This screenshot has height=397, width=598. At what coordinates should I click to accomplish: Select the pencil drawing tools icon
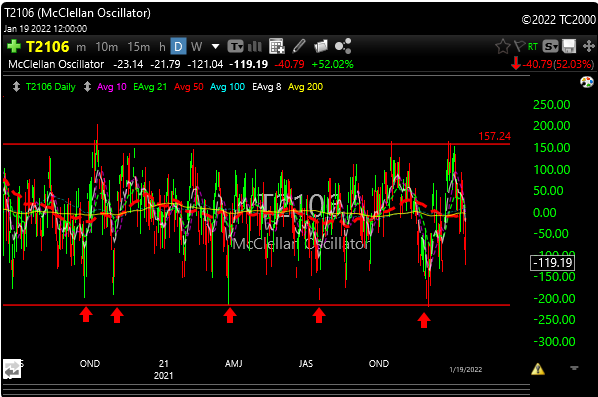299,46
